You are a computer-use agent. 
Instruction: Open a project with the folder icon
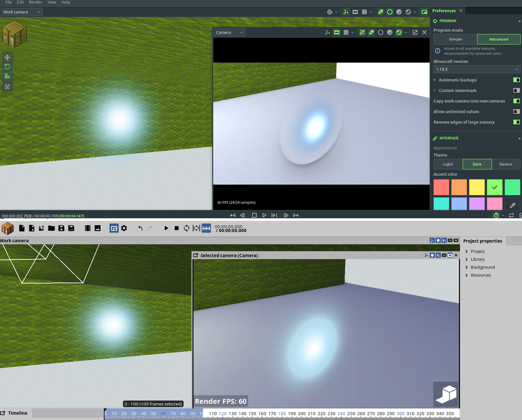(x=51, y=228)
